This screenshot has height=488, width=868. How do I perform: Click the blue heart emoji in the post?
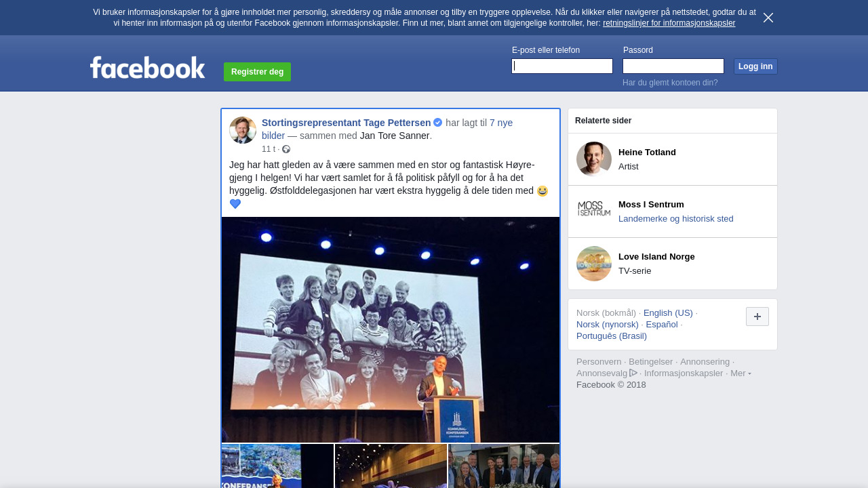point(235,204)
